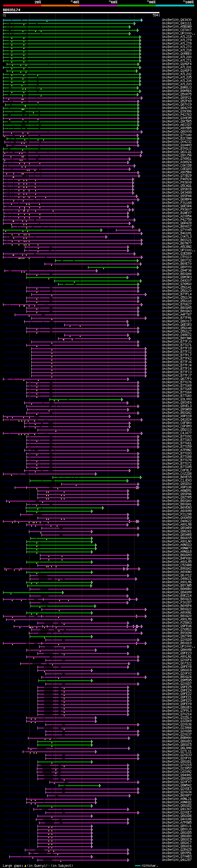This screenshot has width=197, height=868.
Task: Open hit UniRef100_Q41111
Action: pyautogui.click(x=177, y=23)
